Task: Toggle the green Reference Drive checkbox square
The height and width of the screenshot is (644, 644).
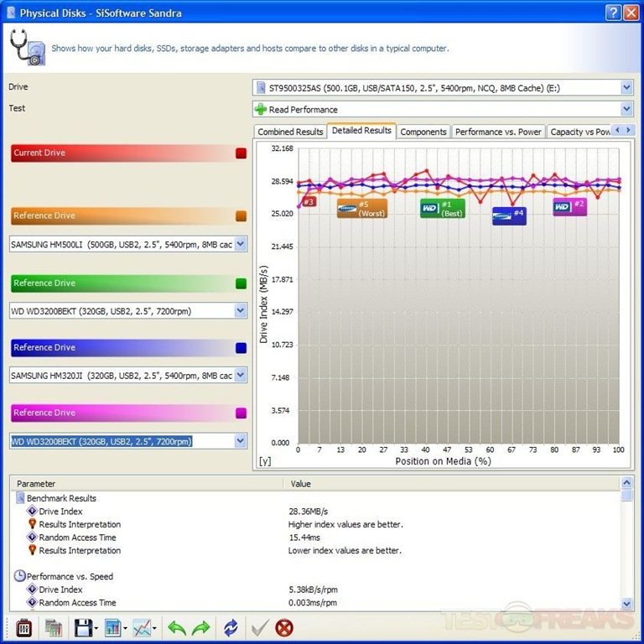Action: pyautogui.click(x=241, y=283)
